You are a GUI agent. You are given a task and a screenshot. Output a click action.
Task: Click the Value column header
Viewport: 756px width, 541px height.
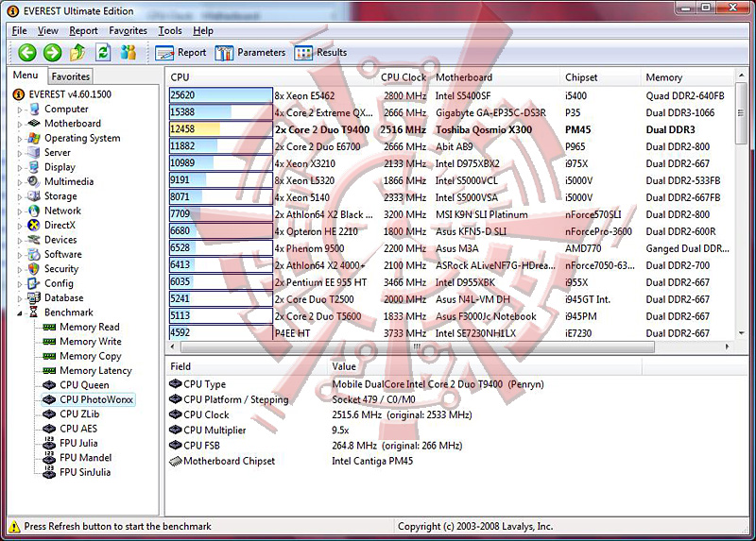[486, 366]
